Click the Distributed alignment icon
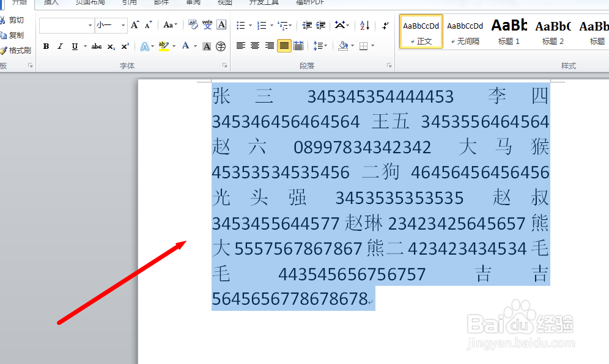 298,46
